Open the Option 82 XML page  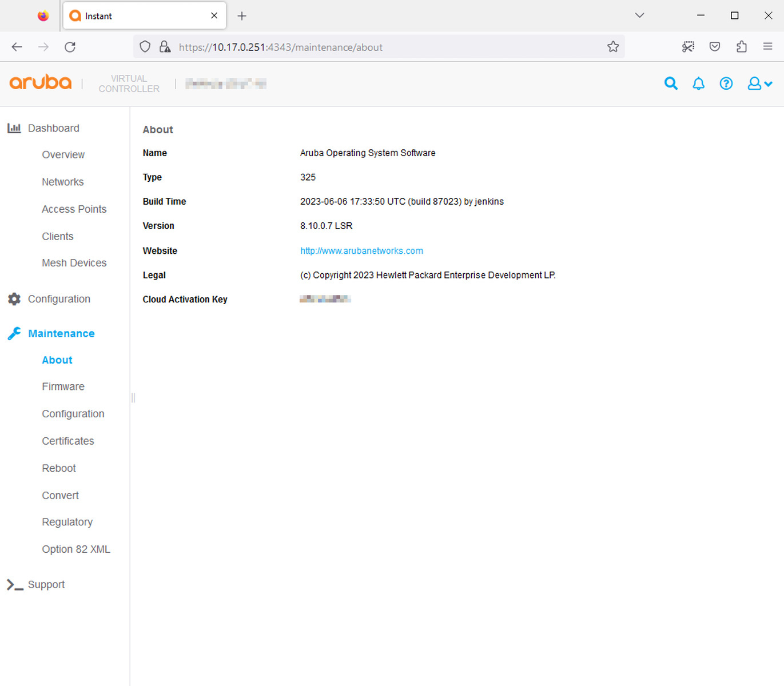[76, 549]
